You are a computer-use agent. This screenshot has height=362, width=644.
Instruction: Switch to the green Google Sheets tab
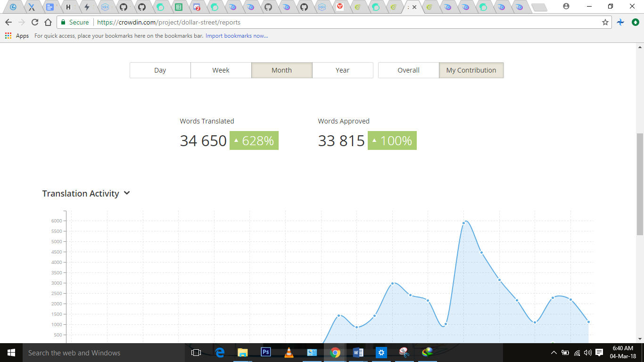tap(178, 7)
